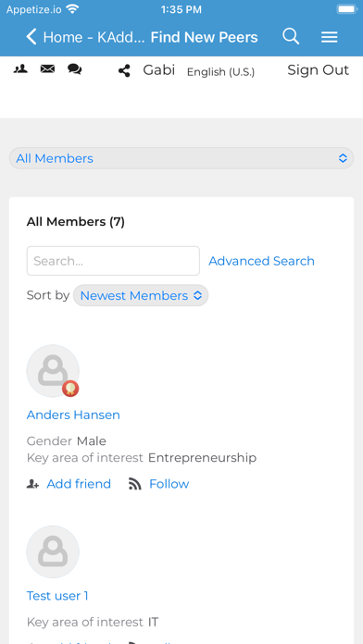Click Test user 1's avatar
This screenshot has height=644, width=363.
[53, 552]
